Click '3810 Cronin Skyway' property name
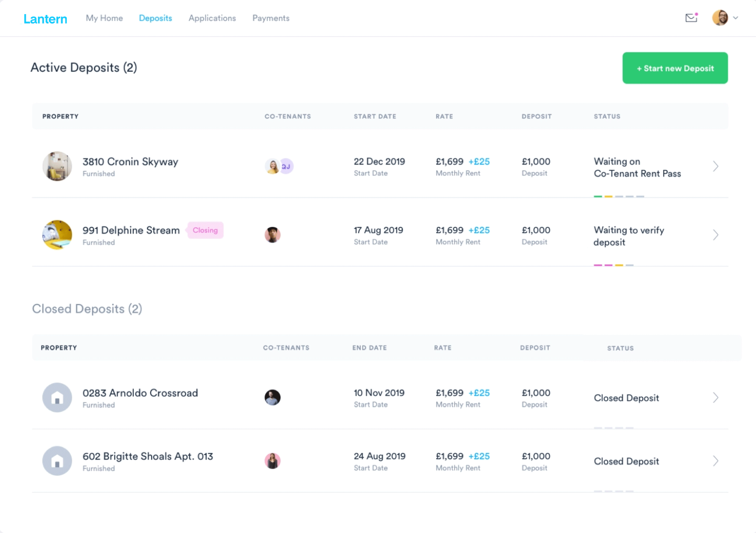 point(130,161)
